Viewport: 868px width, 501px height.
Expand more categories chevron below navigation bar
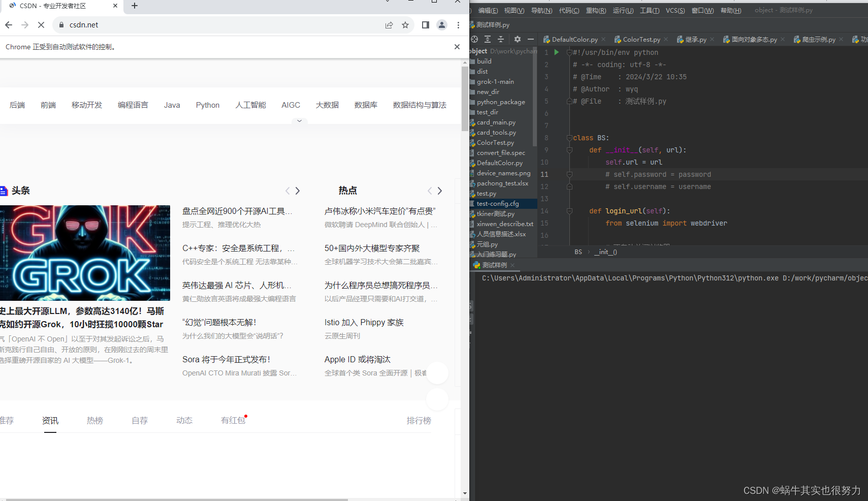point(299,121)
